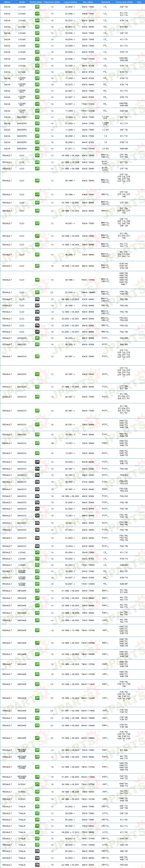Click body cell '1.4 MPI LPG'
Screen dimensions: 145x868
click(x=105, y=123)
